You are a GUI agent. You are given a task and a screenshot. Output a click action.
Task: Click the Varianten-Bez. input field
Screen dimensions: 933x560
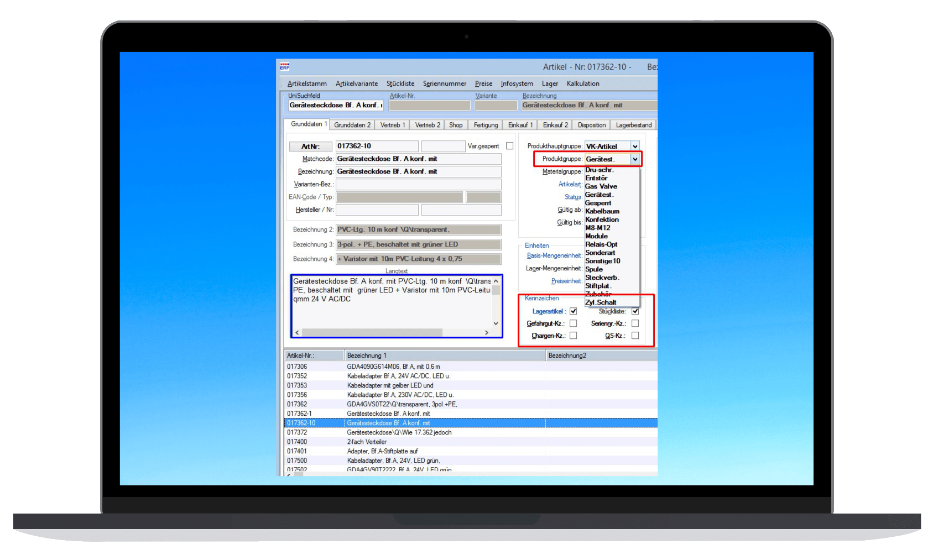click(x=418, y=184)
